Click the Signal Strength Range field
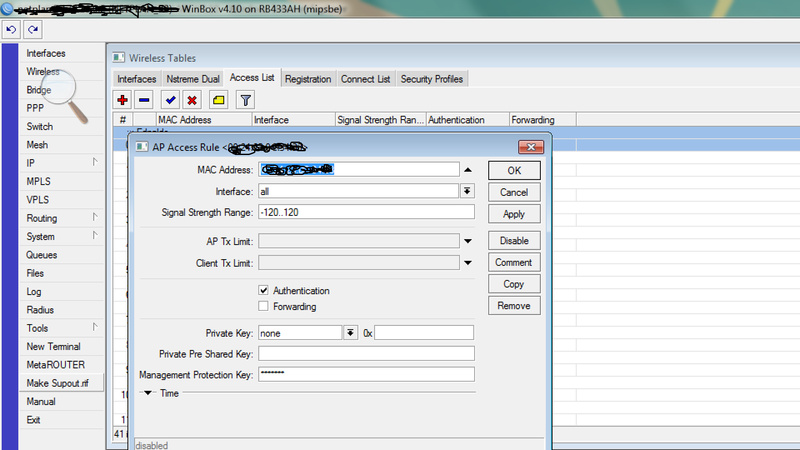The image size is (800, 450). pos(366,212)
